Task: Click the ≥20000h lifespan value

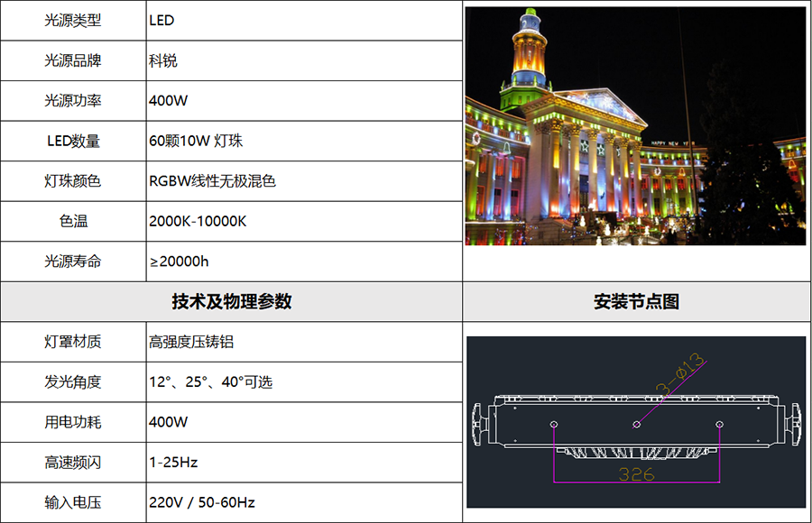Action: [179, 261]
